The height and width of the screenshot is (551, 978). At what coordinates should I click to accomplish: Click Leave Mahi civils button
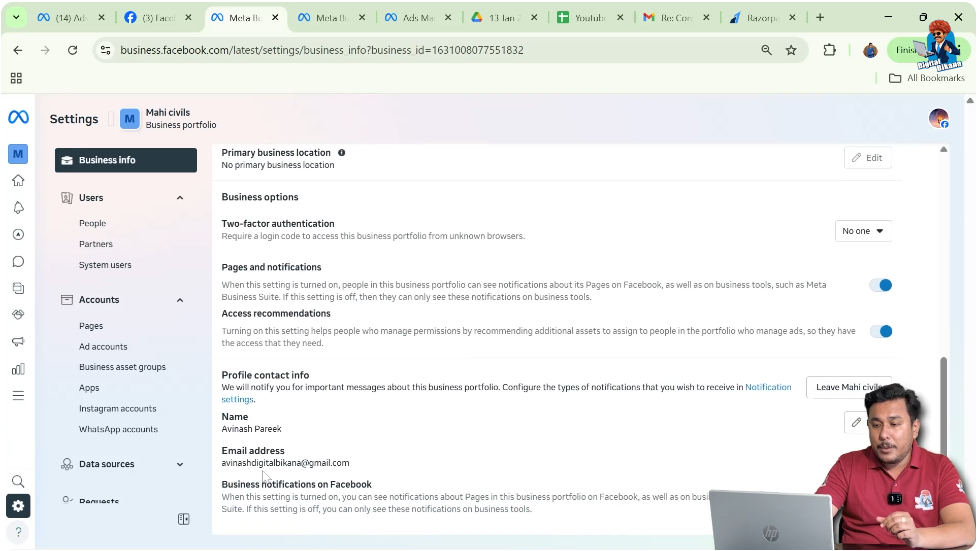[x=848, y=387]
